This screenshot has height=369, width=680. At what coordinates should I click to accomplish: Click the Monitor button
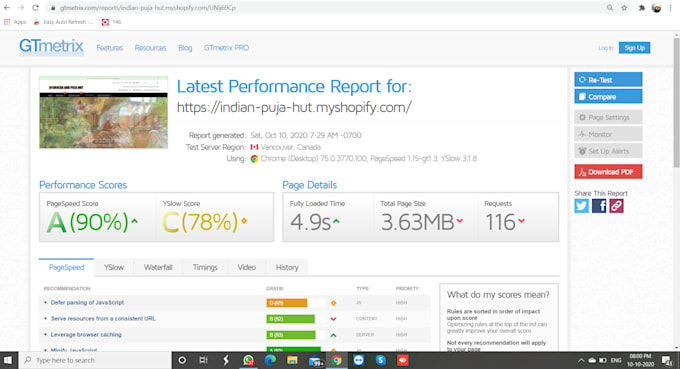[608, 134]
